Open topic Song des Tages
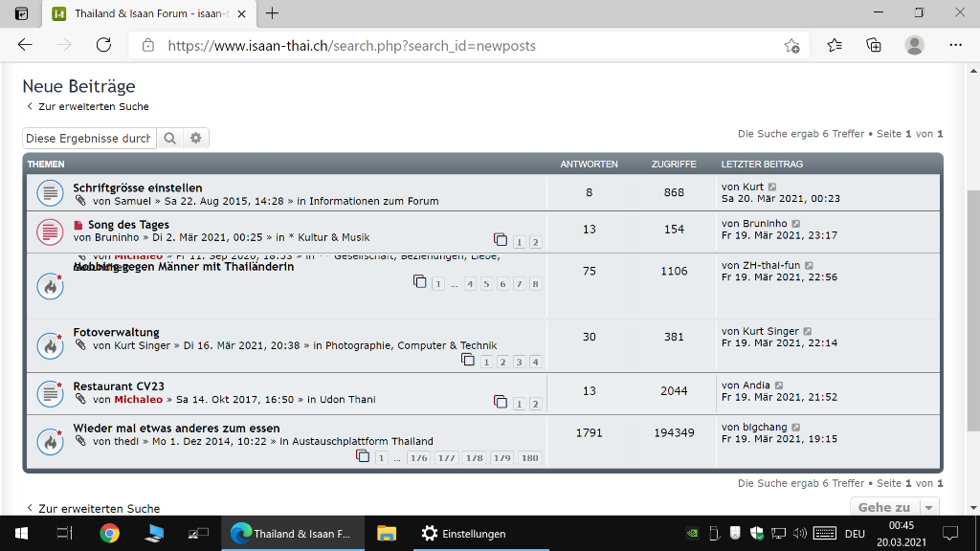980x551 pixels. click(129, 225)
